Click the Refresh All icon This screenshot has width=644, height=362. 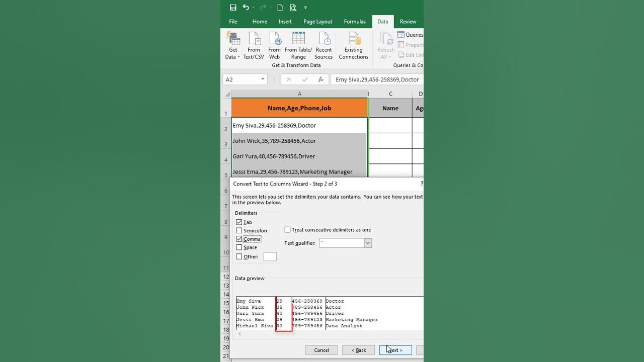coord(386,38)
